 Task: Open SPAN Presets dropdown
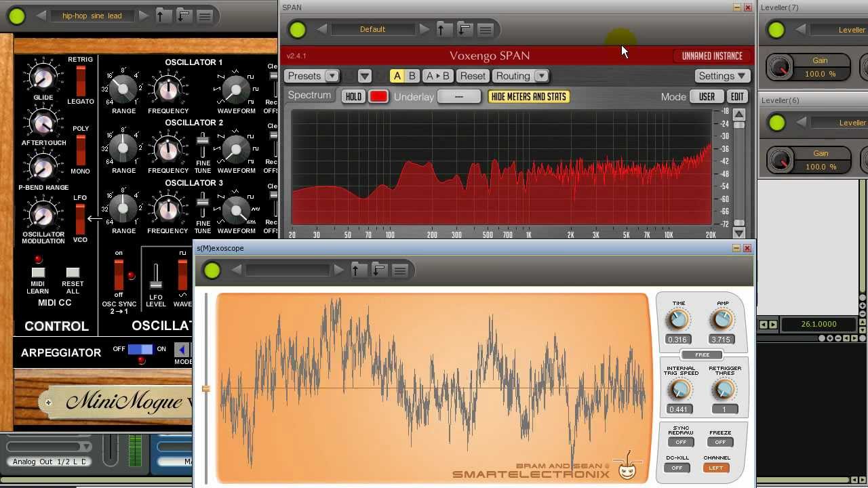[x=312, y=76]
